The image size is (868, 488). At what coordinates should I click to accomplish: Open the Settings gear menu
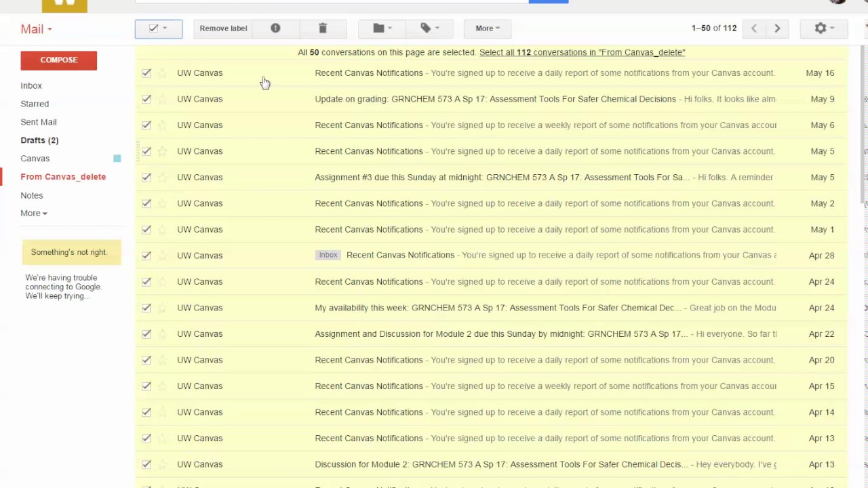[x=824, y=28]
